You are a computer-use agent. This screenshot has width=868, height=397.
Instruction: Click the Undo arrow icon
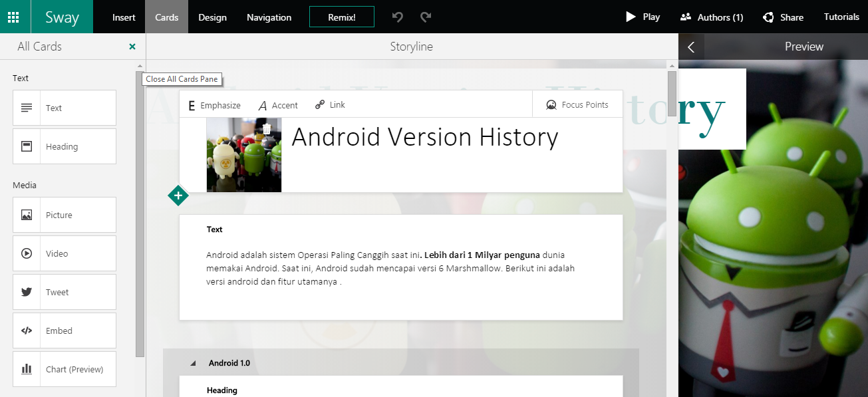coord(398,17)
